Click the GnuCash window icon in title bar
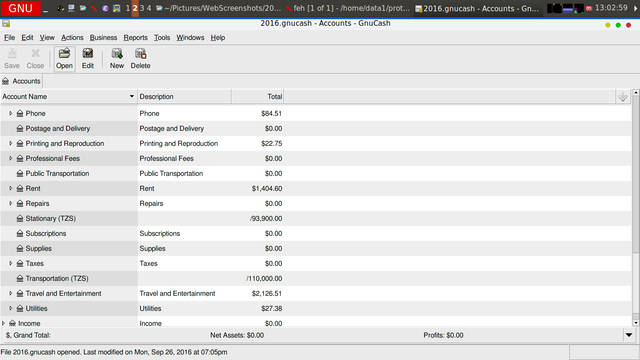This screenshot has width=640, height=360. (x=6, y=24)
